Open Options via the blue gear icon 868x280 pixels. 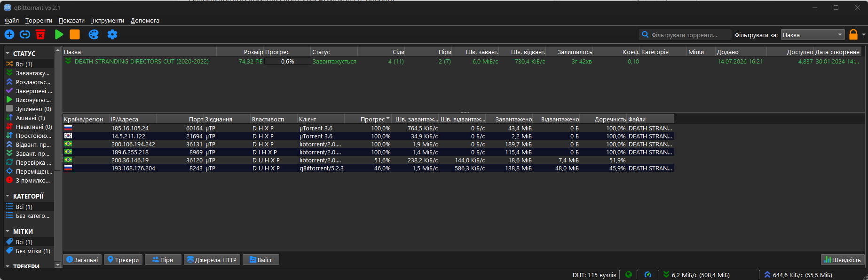[112, 34]
